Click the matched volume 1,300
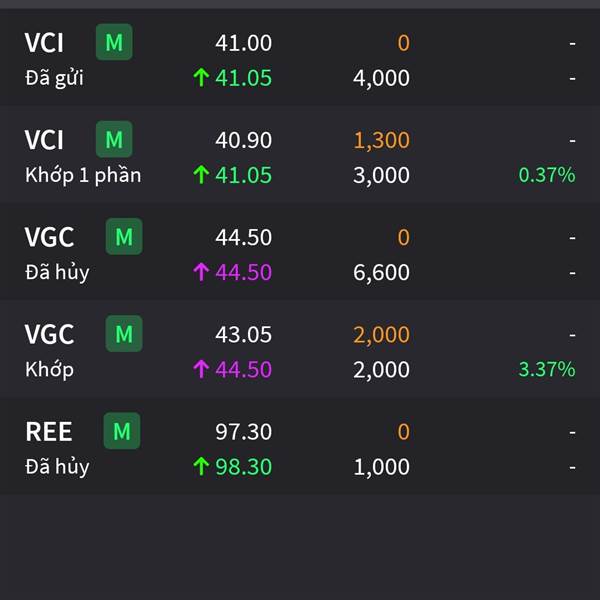This screenshot has height=600, width=600. coord(382,140)
